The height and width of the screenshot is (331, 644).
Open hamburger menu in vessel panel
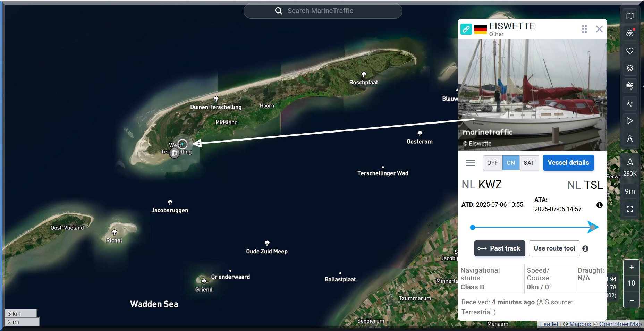[471, 163]
